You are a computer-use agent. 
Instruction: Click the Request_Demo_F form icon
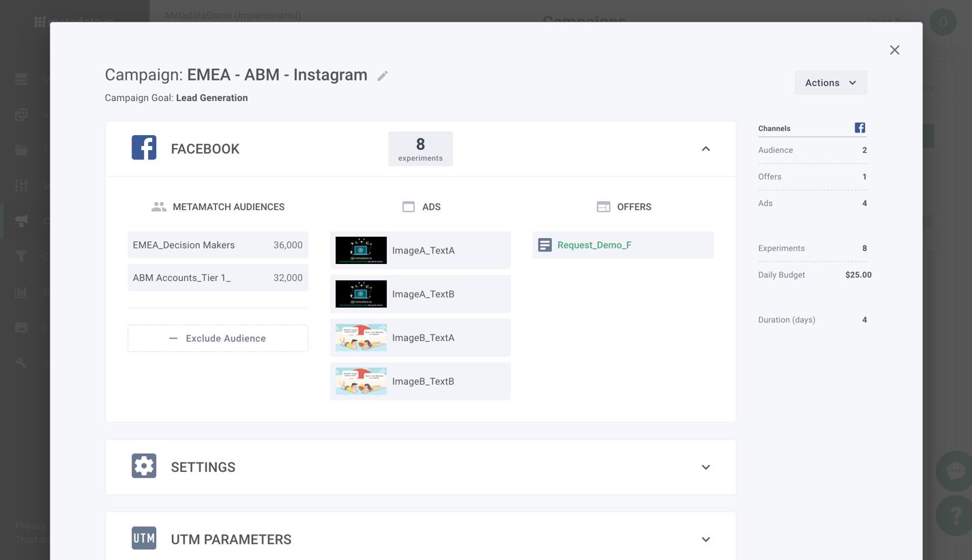pos(544,245)
